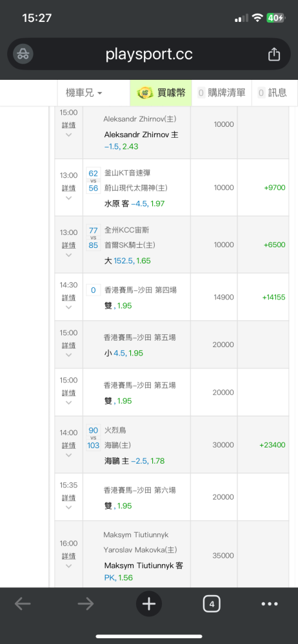Viewport: 298px width, 644px height.
Task: Expand chevron under 火烈鳥 vs 海鷗 game row
Action: coord(69,455)
